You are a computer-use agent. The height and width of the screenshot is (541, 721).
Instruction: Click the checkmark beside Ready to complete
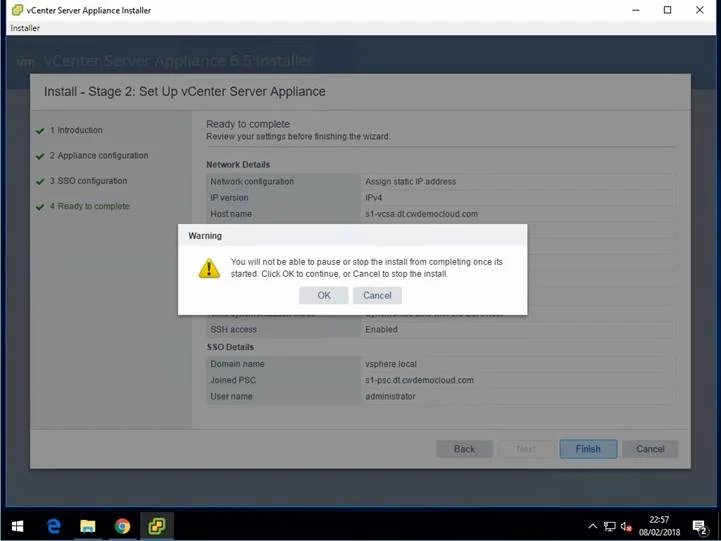(x=40, y=207)
